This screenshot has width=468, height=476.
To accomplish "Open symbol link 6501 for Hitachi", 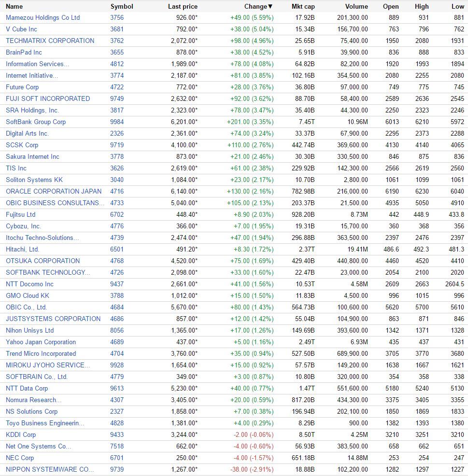I will click(x=117, y=249).
